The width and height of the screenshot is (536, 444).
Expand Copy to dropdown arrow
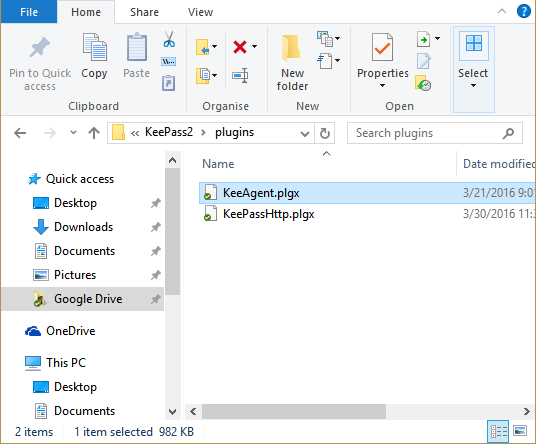(215, 75)
